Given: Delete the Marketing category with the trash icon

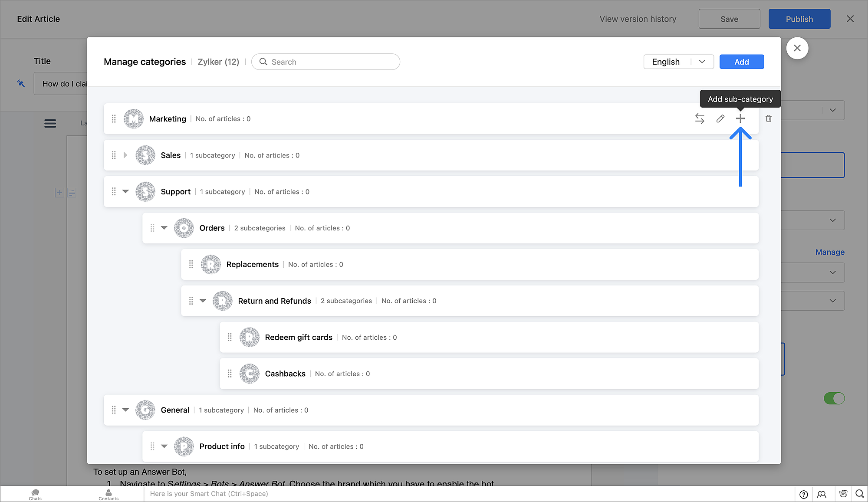Looking at the screenshot, I should 769,118.
